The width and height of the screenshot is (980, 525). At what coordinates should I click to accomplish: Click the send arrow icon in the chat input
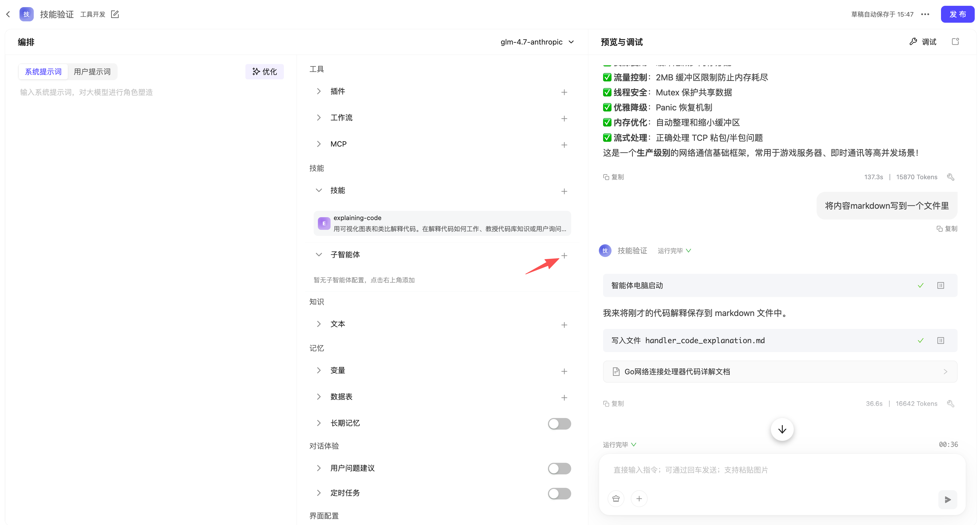pyautogui.click(x=947, y=499)
